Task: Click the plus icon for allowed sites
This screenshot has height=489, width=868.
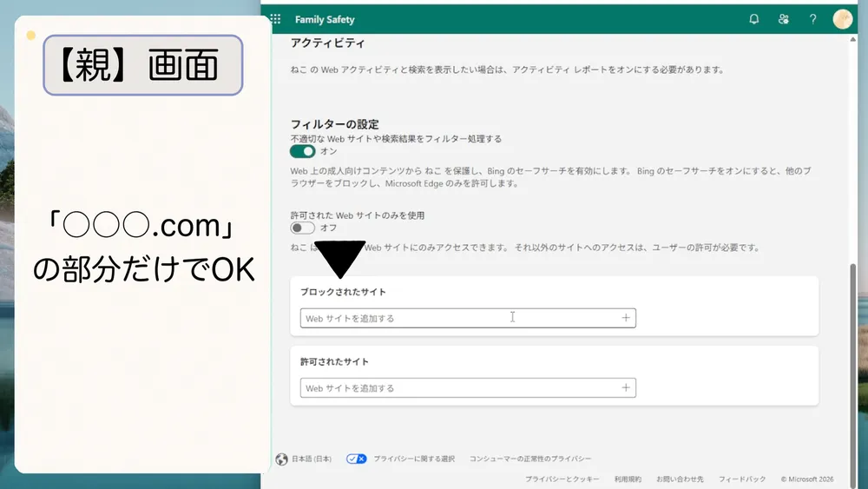Action: pyautogui.click(x=626, y=387)
